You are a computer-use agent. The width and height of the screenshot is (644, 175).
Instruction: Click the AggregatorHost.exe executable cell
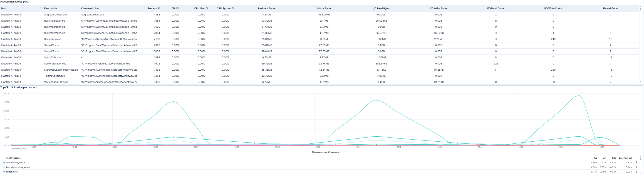click(55, 15)
